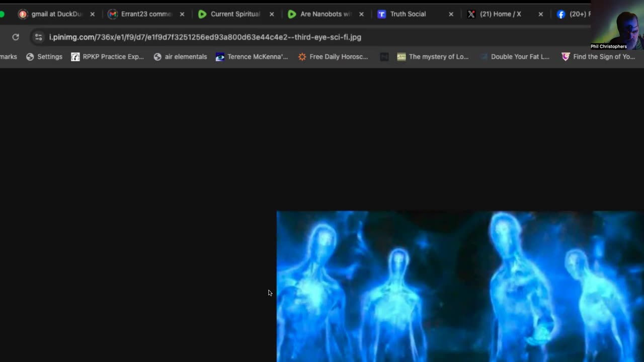Click Phil Christophers webcam thumbnail
The image size is (644, 362).
pyautogui.click(x=617, y=25)
